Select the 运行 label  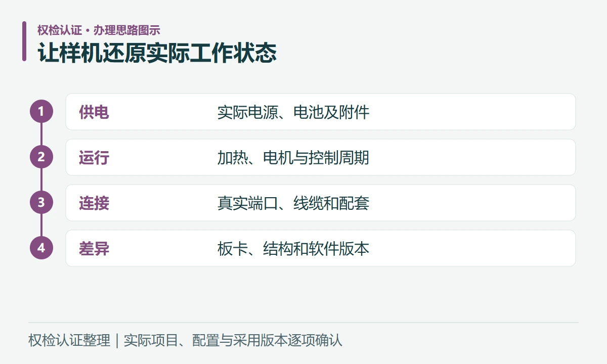pos(94,157)
